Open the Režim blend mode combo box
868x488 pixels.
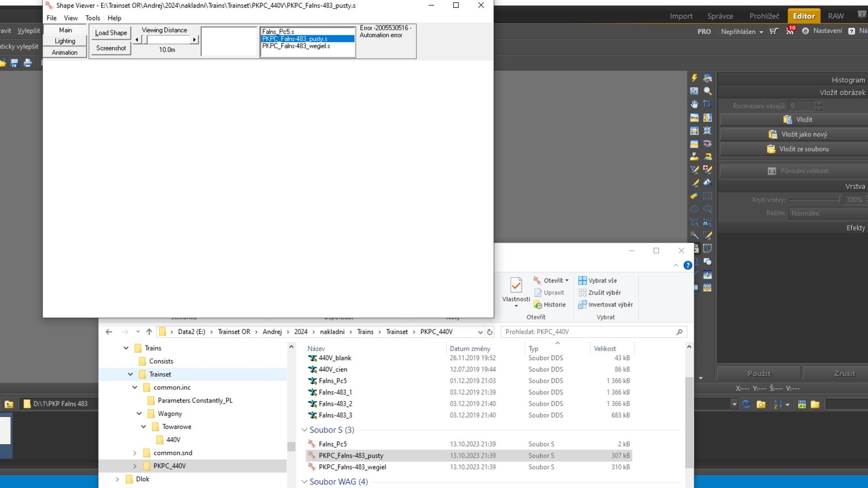tap(827, 213)
